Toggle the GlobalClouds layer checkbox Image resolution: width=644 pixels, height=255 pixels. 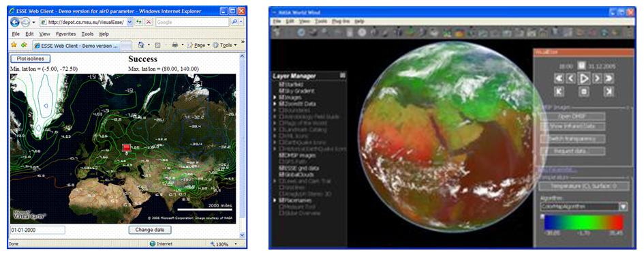281,175
